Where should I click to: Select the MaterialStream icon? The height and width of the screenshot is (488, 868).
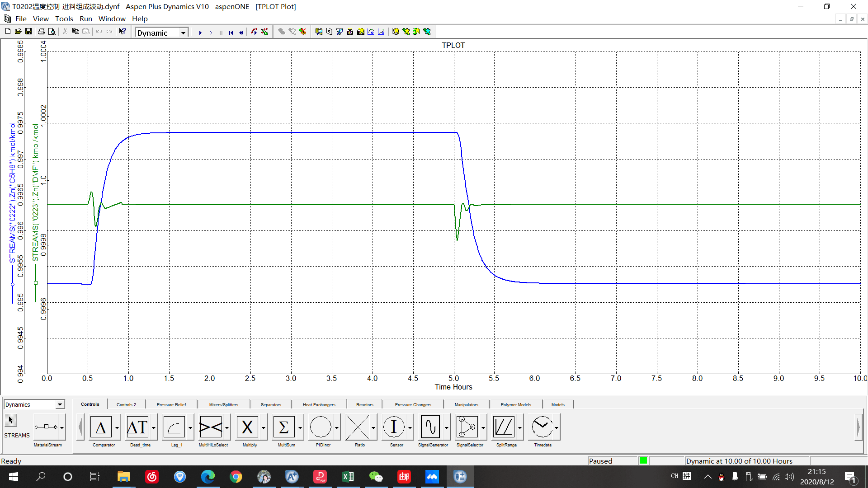[46, 427]
